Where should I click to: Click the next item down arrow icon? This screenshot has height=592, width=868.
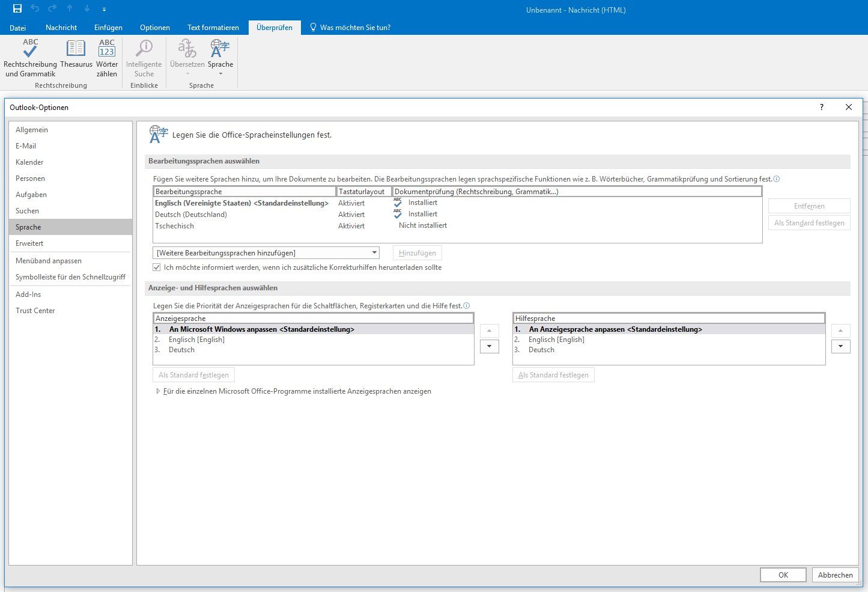87,8
